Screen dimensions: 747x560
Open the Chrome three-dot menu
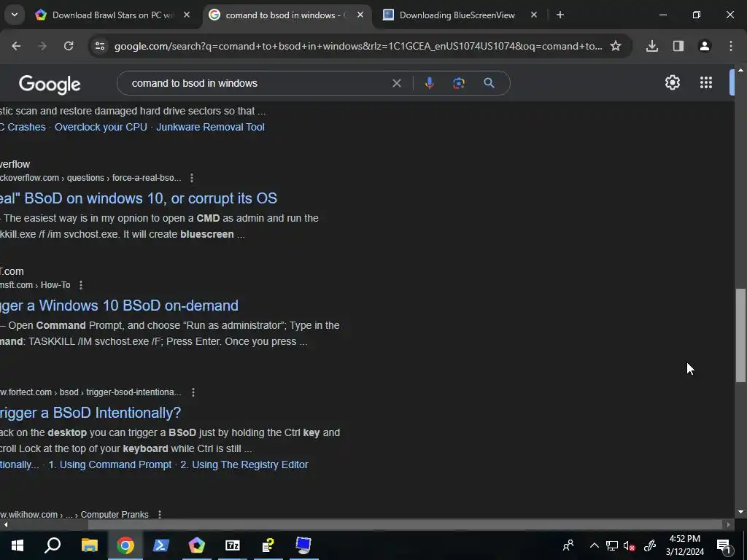point(731,46)
